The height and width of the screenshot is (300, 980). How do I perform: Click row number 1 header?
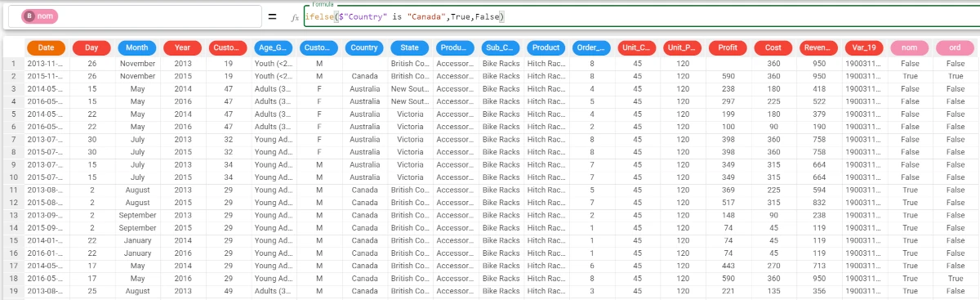(12, 63)
